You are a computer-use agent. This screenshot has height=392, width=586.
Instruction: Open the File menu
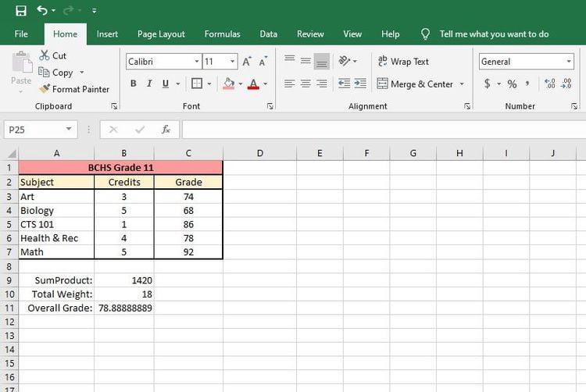click(x=21, y=34)
